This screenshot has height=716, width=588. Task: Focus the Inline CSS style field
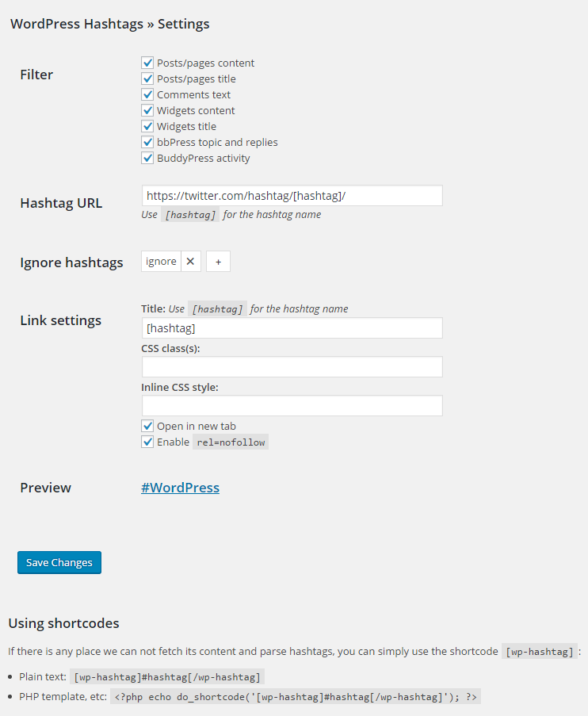tap(292, 405)
